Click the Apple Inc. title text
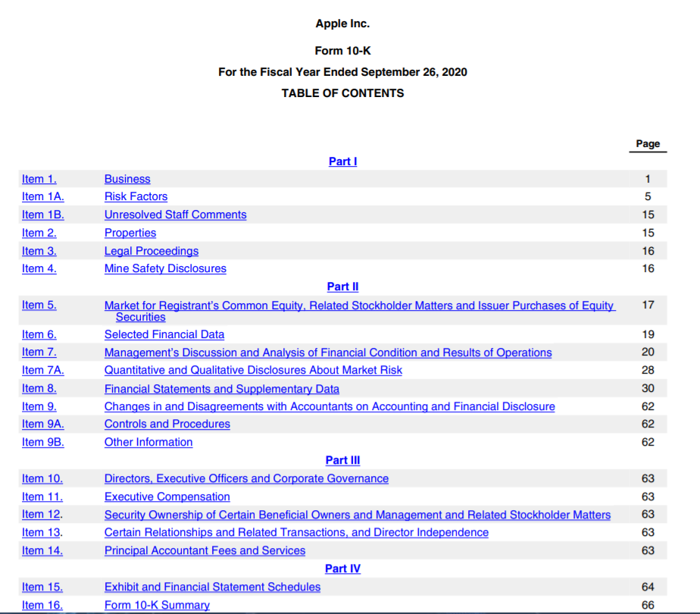Screen dimensions: 700x614 342,23
